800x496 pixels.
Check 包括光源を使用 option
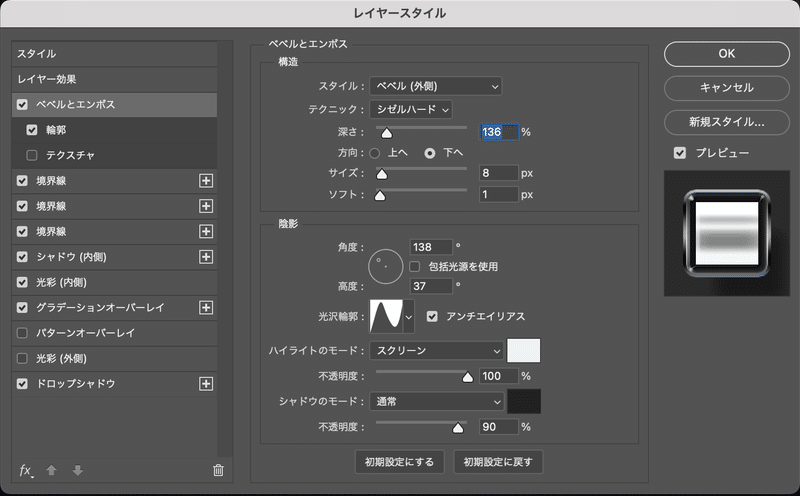point(415,266)
